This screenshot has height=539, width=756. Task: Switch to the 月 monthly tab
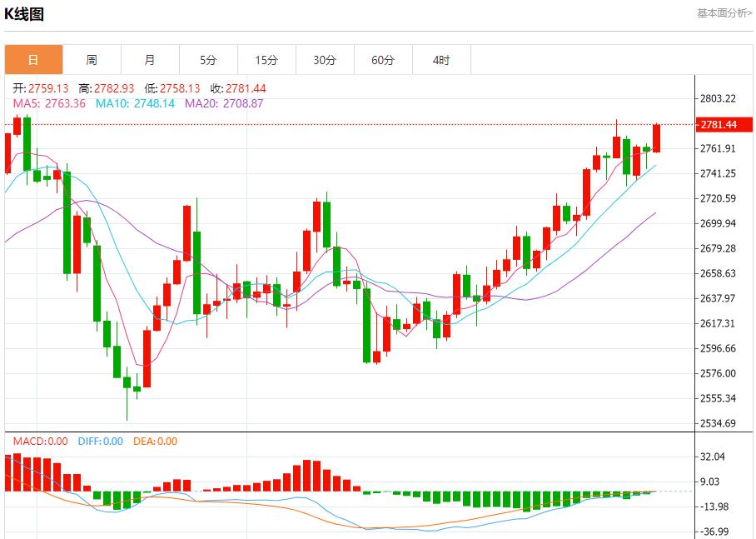[x=151, y=60]
